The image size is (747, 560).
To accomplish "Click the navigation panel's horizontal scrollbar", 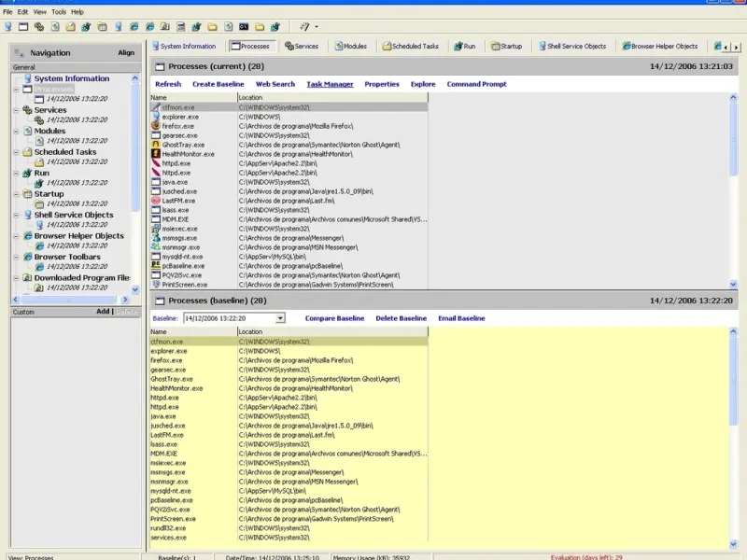I will click(70, 298).
